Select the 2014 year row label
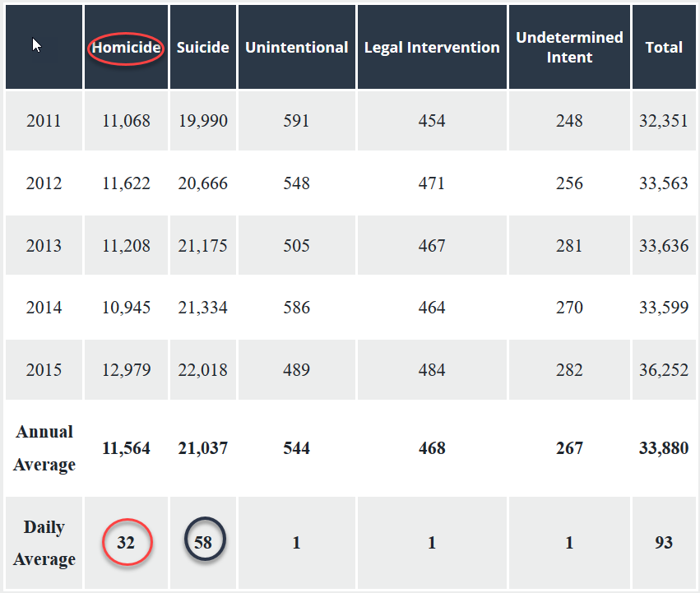The width and height of the screenshot is (700, 593). 44,308
